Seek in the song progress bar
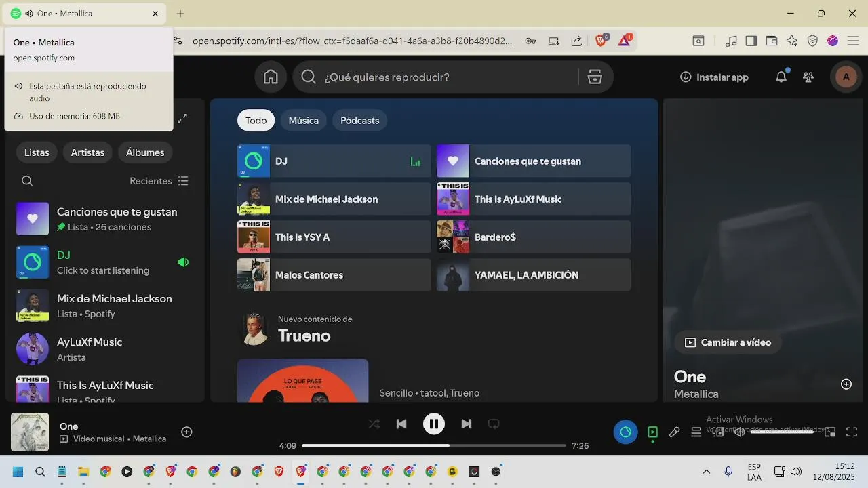The width and height of the screenshot is (868, 488). 434,445
